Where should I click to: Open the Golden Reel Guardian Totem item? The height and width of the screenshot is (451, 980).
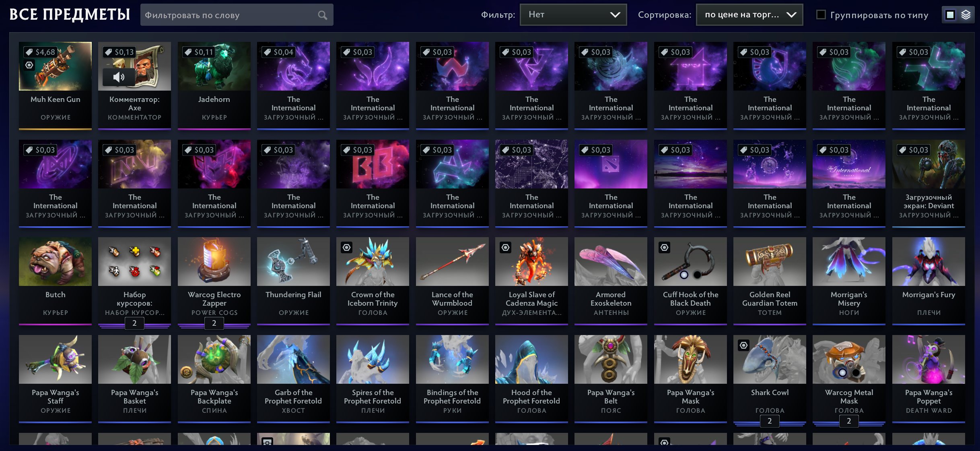click(770, 281)
